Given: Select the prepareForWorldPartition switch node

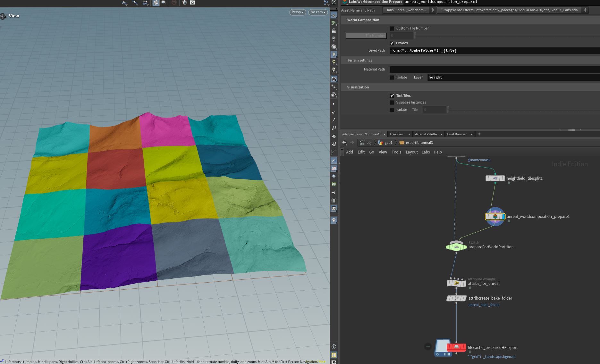Looking at the screenshot, I should 456,247.
